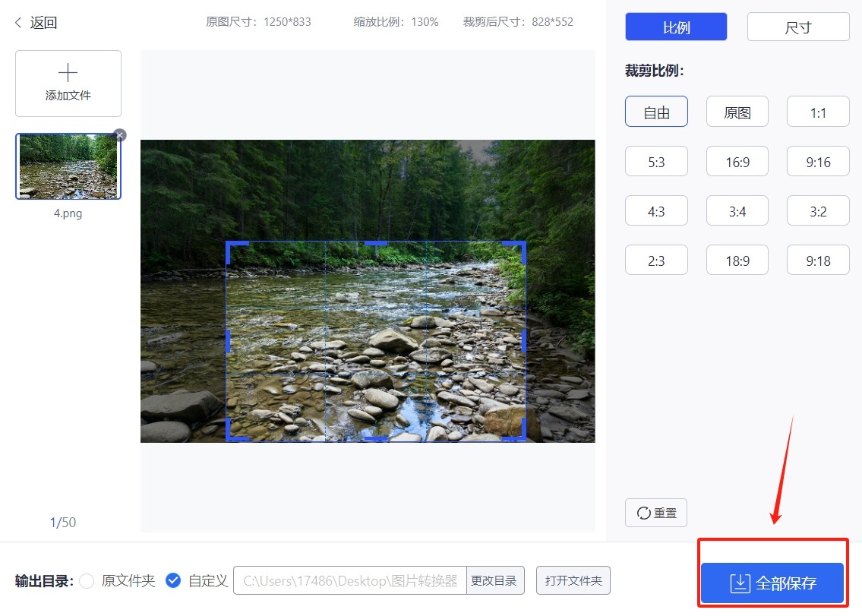
Task: Select the 16:9 crop ratio
Action: coord(737,162)
